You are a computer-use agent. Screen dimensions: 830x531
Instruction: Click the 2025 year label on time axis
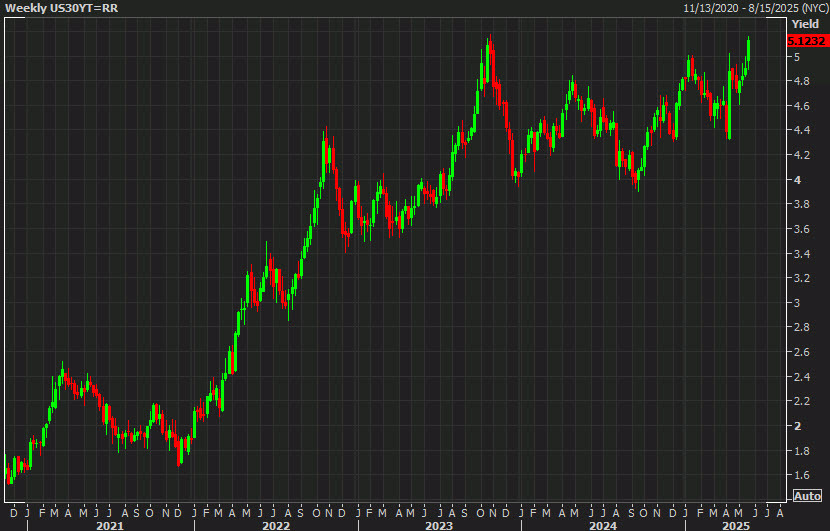pos(736,525)
